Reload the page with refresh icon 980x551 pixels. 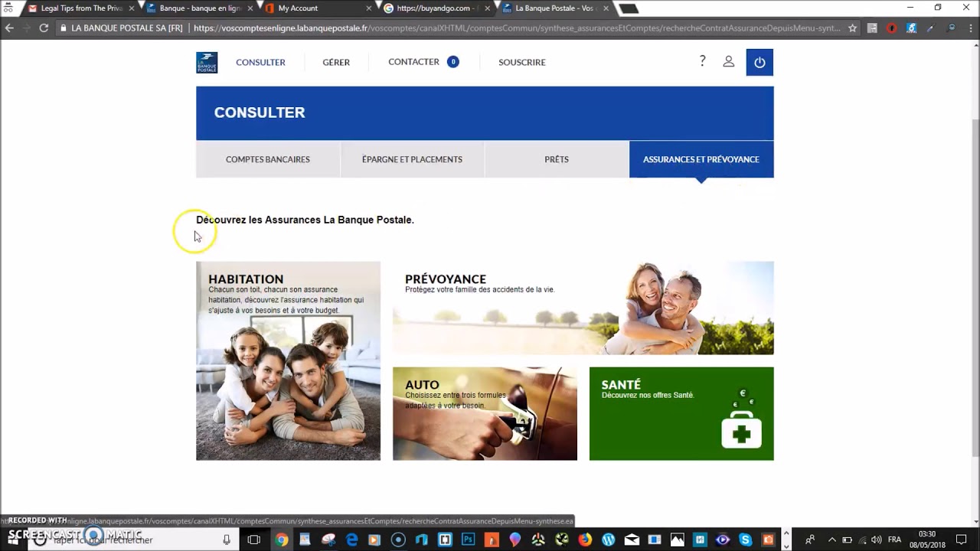[44, 28]
